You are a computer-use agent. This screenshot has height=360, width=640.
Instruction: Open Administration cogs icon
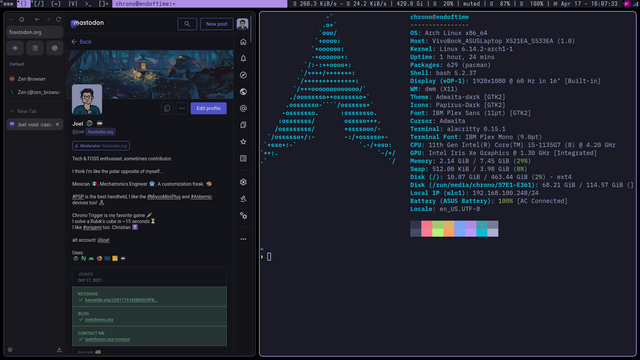point(243,216)
